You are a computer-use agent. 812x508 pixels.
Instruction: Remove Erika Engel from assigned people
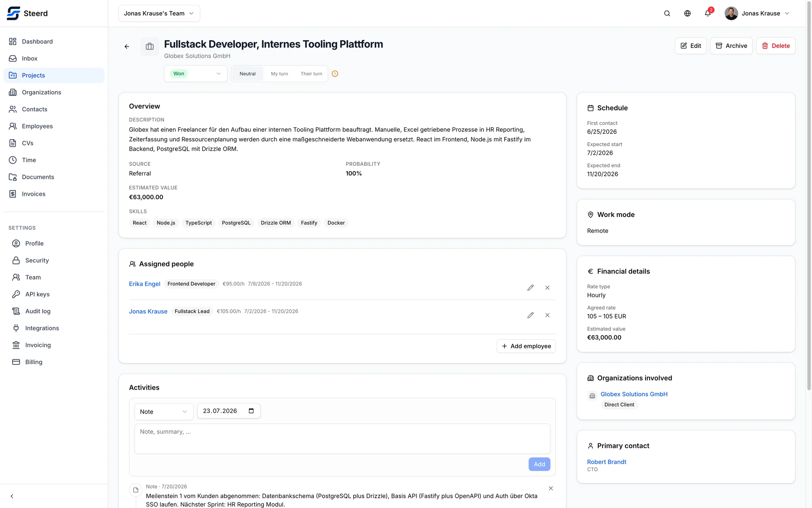pos(547,288)
